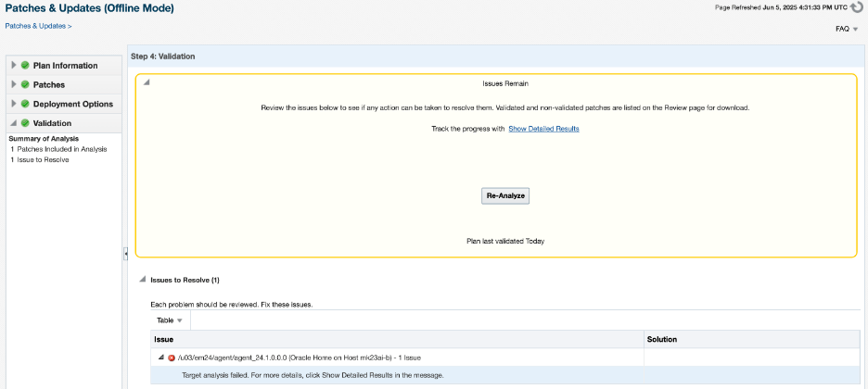This screenshot has width=868, height=389.
Task: Click the green status icon beside Validation
Action: 25,123
